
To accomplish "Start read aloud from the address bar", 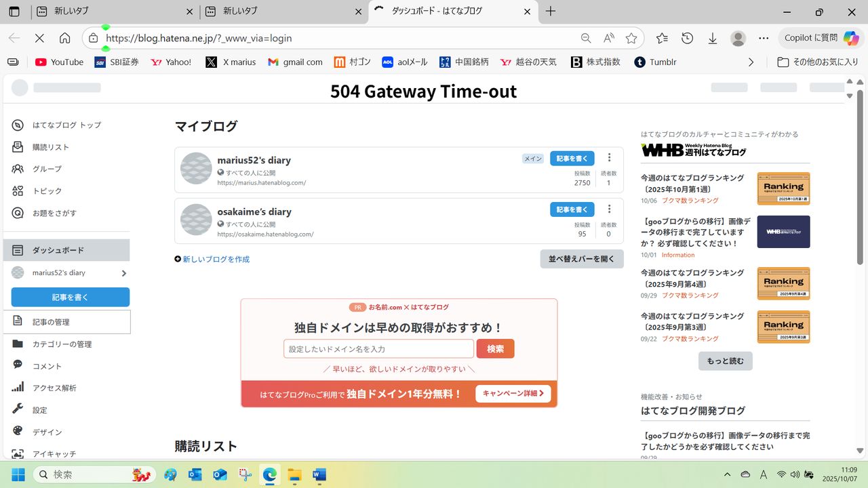I will click(x=609, y=38).
